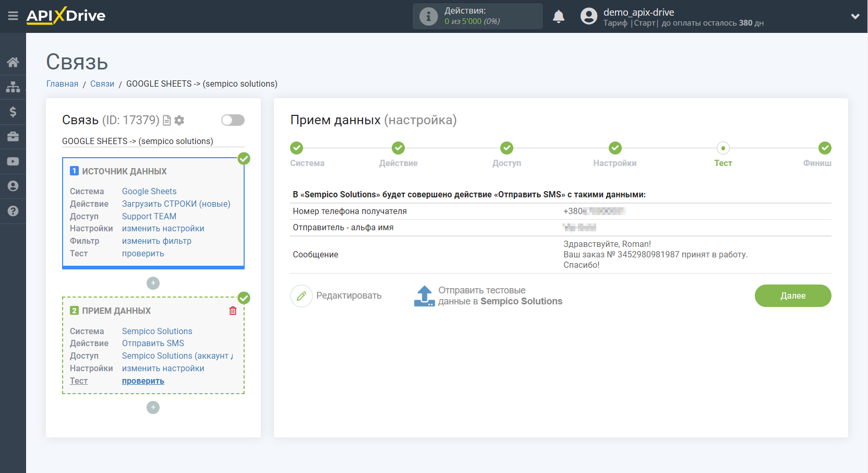Image resolution: width=868 pixels, height=473 pixels.
Task: Click bold проверить link in receiver block
Action: pyautogui.click(x=143, y=381)
